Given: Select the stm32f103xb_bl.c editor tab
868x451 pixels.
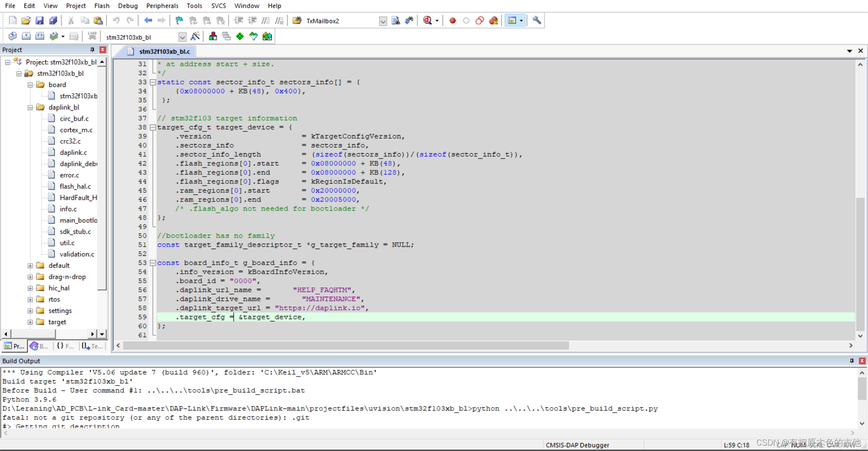Looking at the screenshot, I should [x=159, y=52].
